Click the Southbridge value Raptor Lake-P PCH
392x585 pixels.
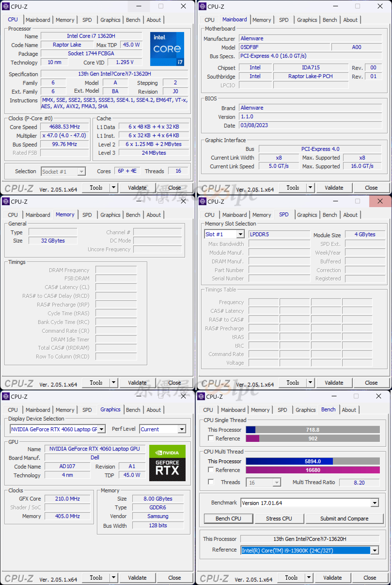[x=311, y=76]
